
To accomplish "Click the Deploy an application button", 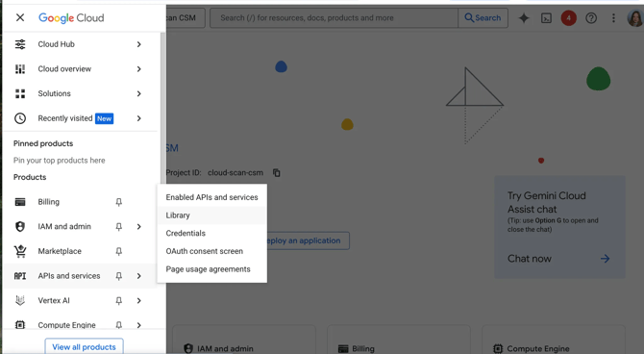I will click(308, 240).
